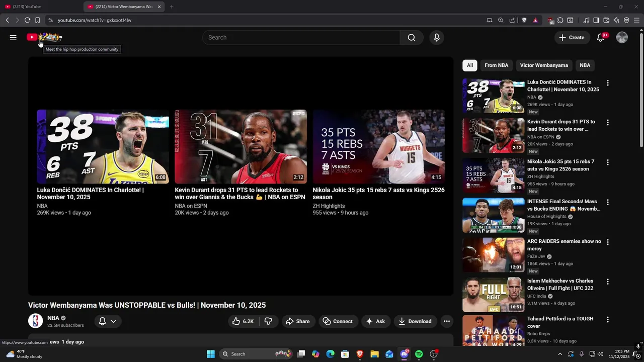Open Kevin Durant 31 PTS endscreen thumbnail

coord(240,146)
